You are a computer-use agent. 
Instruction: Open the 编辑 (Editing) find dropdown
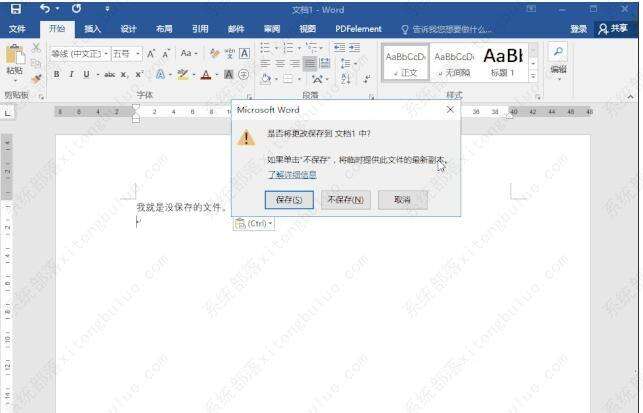pyautogui.click(x=558, y=61)
